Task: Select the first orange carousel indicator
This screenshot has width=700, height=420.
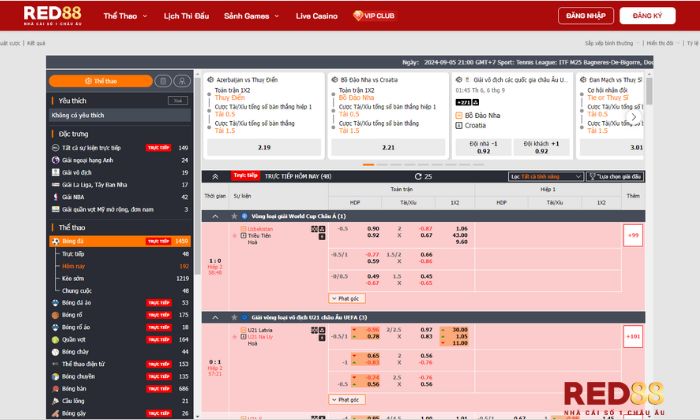Action: (x=368, y=165)
